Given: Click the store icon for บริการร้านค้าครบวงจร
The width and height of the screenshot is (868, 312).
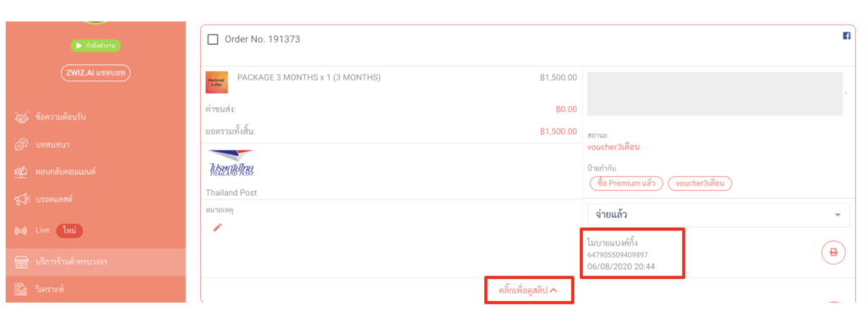Looking at the screenshot, I should [x=21, y=262].
